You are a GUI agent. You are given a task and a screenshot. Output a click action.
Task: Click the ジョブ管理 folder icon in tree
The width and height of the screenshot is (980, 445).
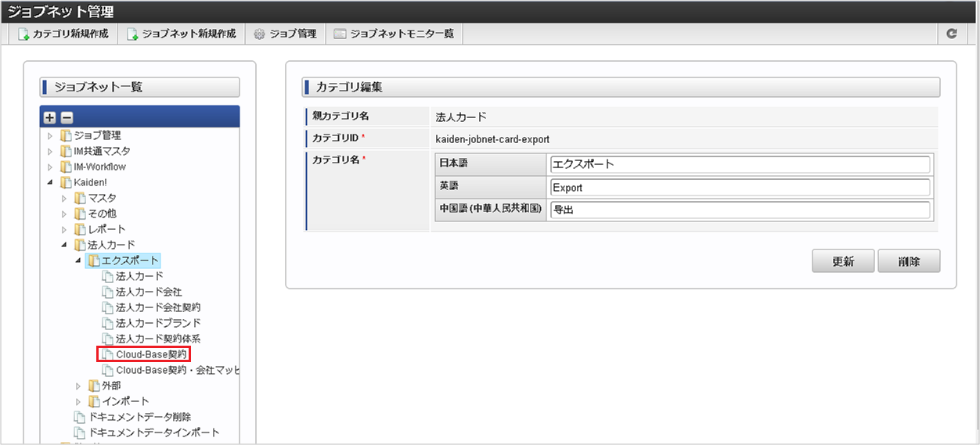tap(66, 135)
